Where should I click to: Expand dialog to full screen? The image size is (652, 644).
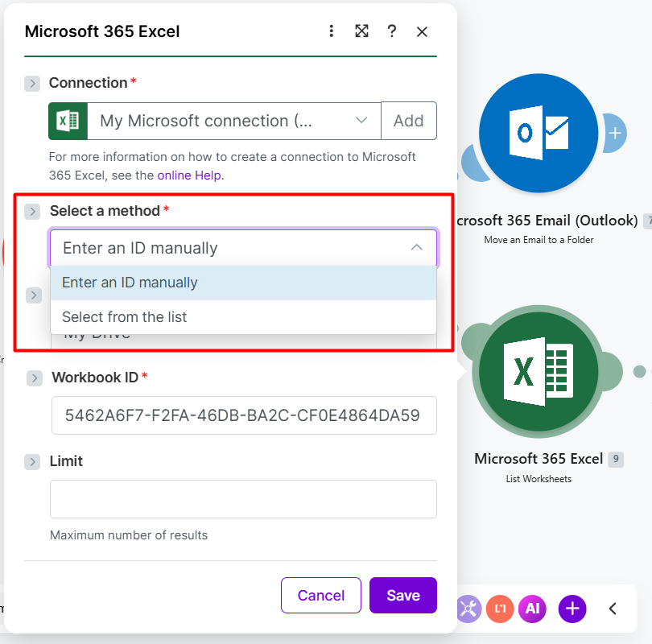[361, 31]
